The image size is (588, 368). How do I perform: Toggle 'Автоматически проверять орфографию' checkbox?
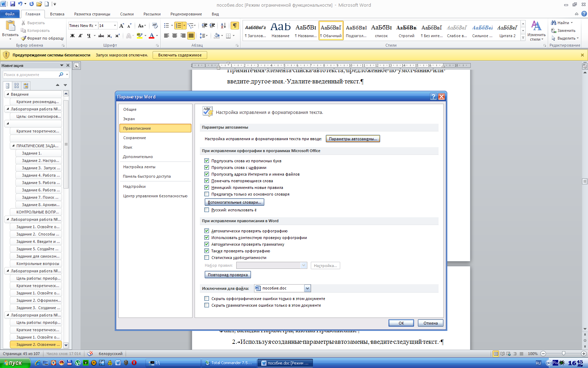point(206,231)
